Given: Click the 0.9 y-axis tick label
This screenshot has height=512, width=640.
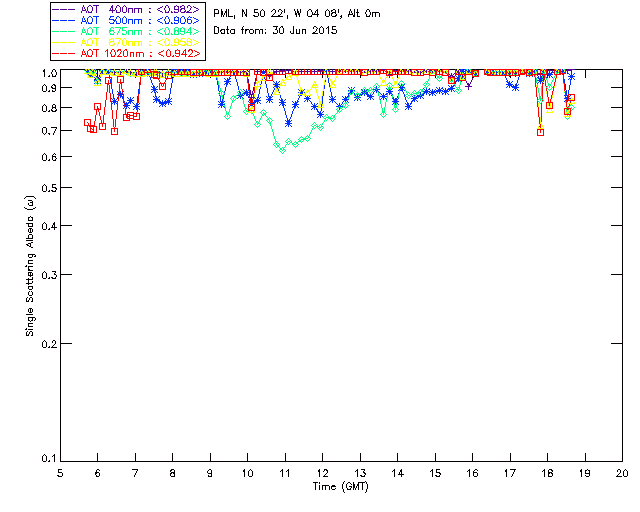Looking at the screenshot, I should click(49, 88).
